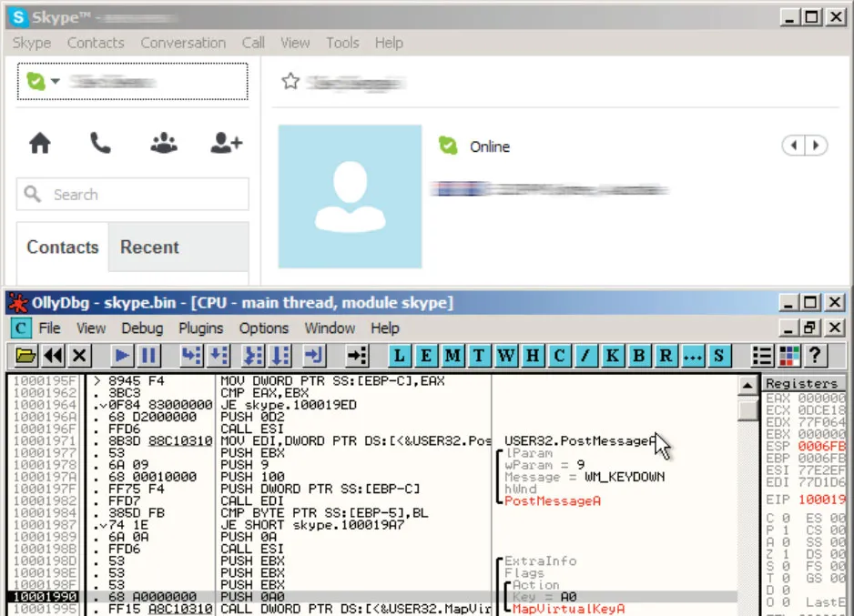Click the OllyDbg Run play icon
This screenshot has height=616, width=854.
click(122, 356)
